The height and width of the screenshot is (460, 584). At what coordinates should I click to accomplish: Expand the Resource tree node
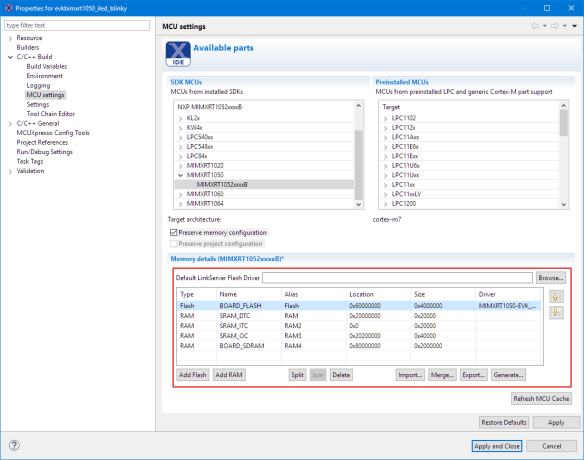pyautogui.click(x=10, y=38)
